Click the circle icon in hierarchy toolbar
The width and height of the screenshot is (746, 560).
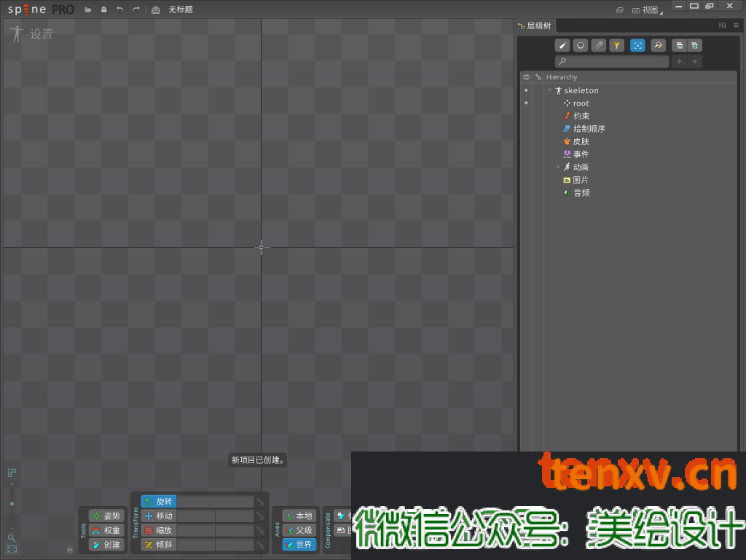pyautogui.click(x=581, y=45)
